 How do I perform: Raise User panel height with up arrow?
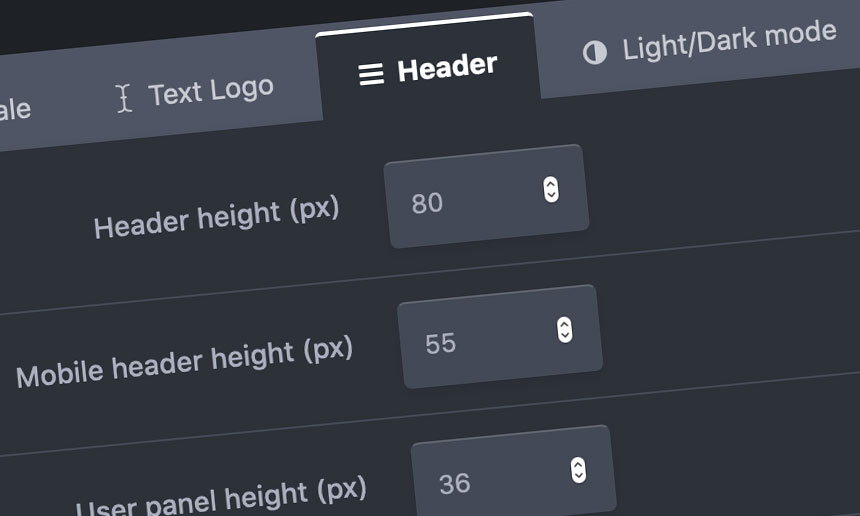[577, 463]
